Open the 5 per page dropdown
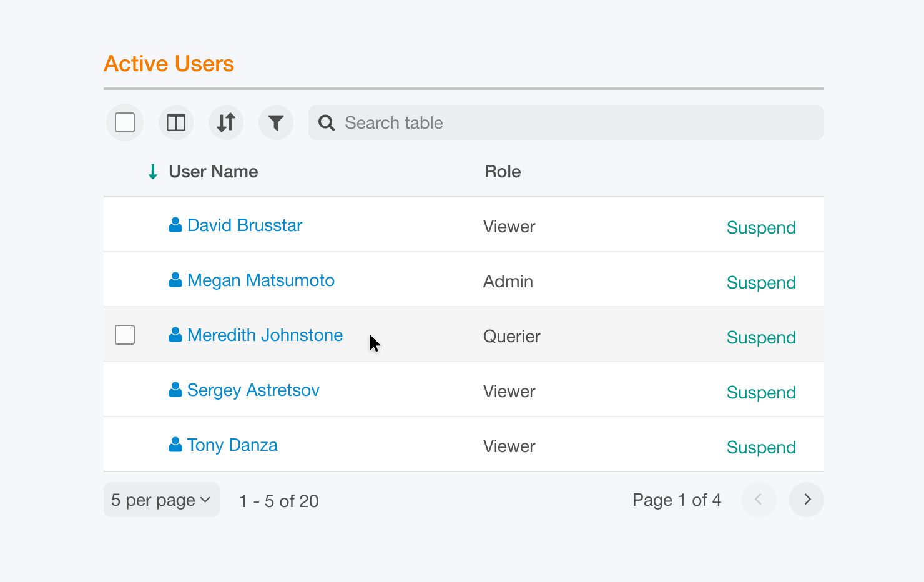 click(x=162, y=500)
